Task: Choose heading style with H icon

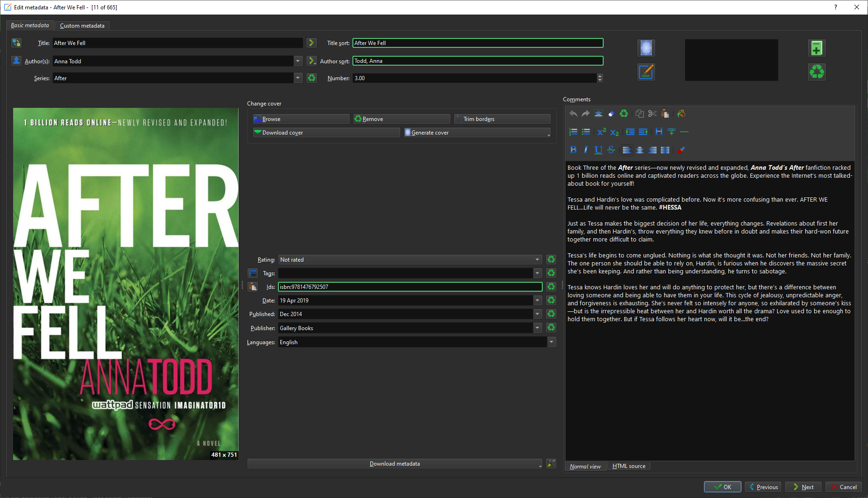Action: 658,132
